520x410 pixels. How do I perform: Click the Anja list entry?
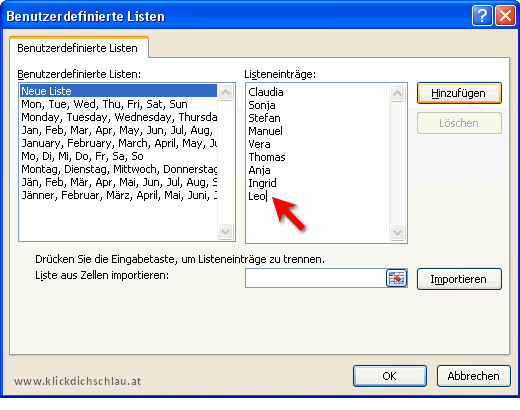[259, 170]
